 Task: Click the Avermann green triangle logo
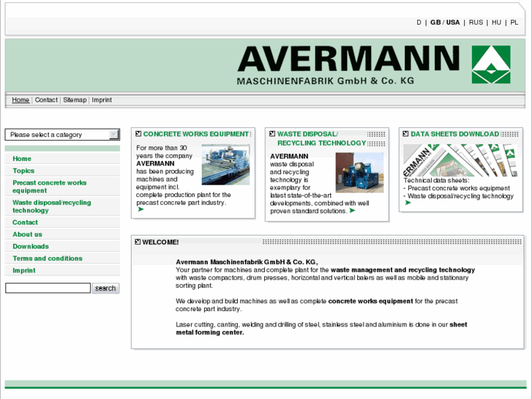click(491, 64)
